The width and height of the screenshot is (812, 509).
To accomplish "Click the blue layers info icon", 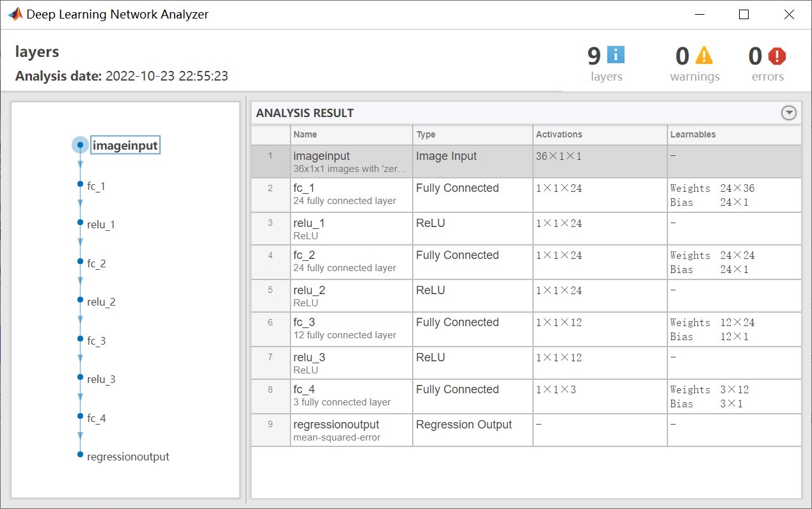I will click(616, 56).
